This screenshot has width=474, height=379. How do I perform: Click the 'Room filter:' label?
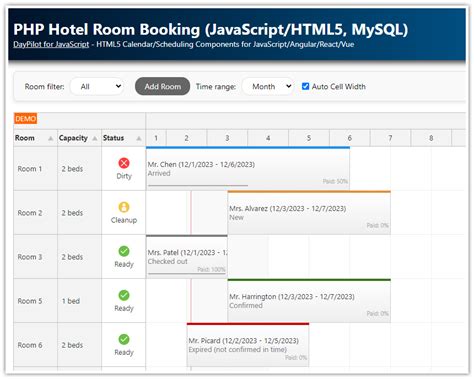[x=44, y=87]
